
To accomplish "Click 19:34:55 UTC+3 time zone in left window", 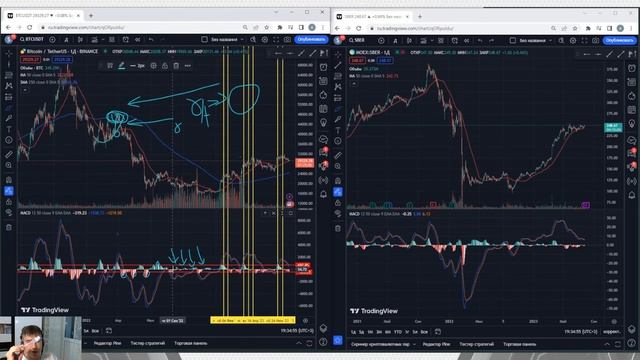I will pyautogui.click(x=297, y=331).
